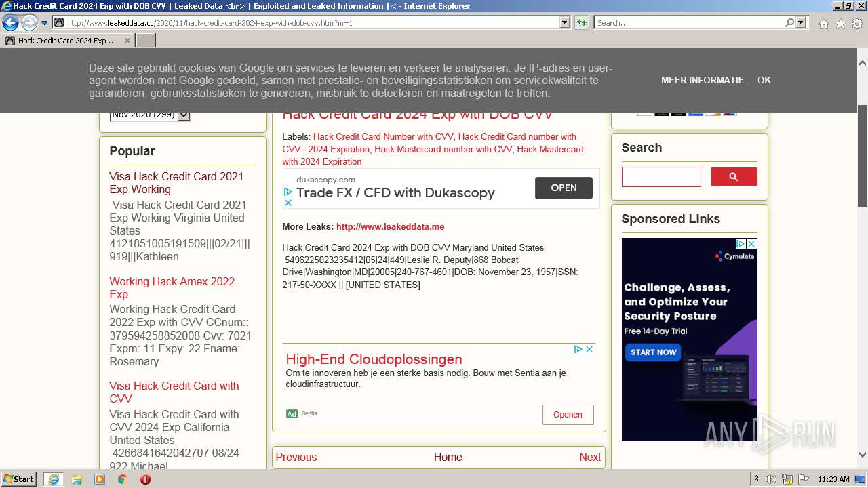Image resolution: width=868 pixels, height=488 pixels.
Task: Accept cookies with the OK button
Action: [x=764, y=80]
